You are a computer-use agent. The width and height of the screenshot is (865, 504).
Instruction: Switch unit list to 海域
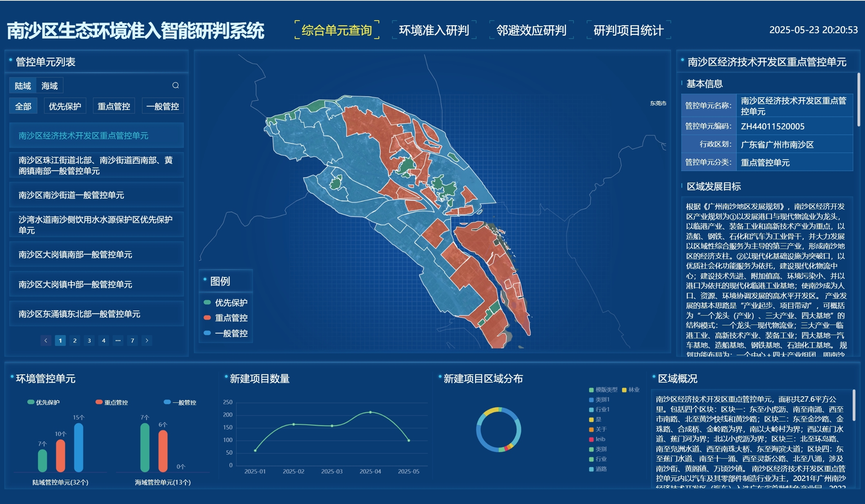coord(49,86)
